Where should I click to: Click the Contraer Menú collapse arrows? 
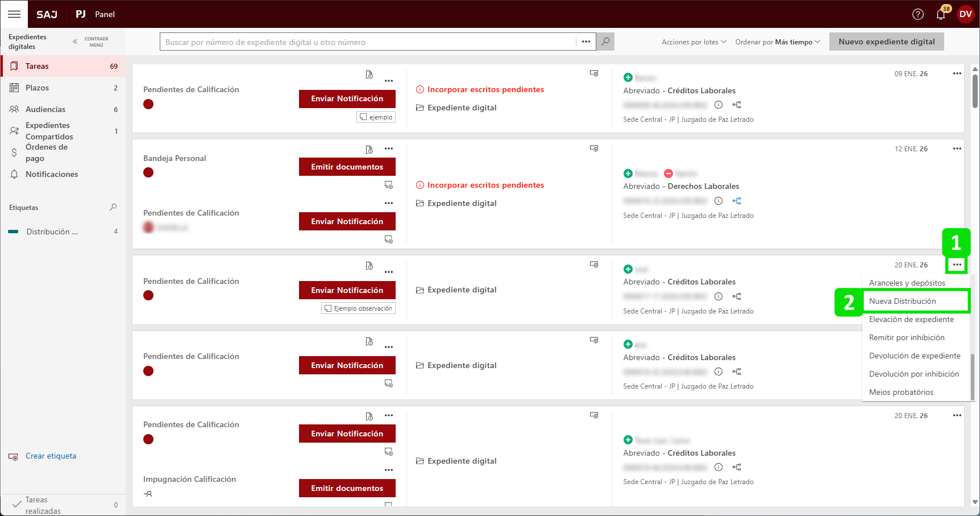[75, 42]
